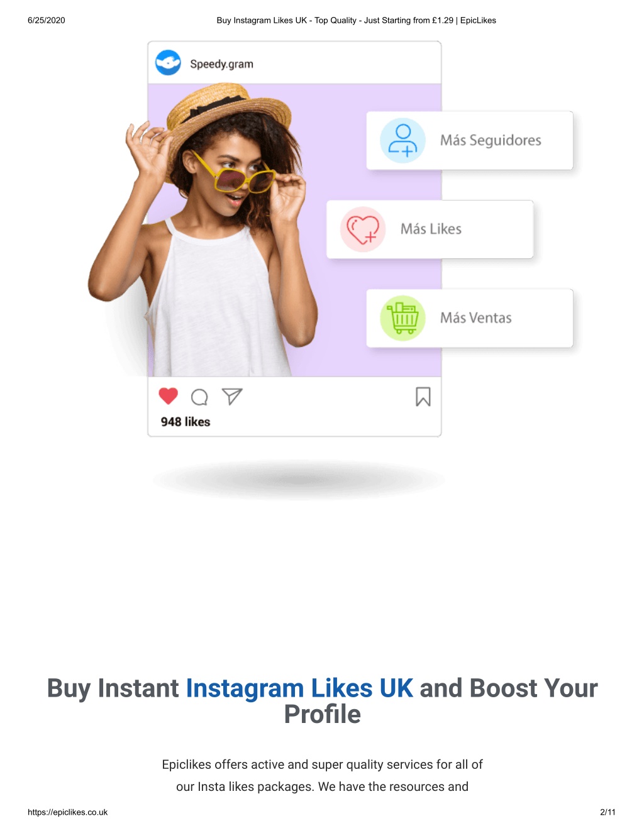Click the Speedy.gram blue bird avatar

pos(168,63)
